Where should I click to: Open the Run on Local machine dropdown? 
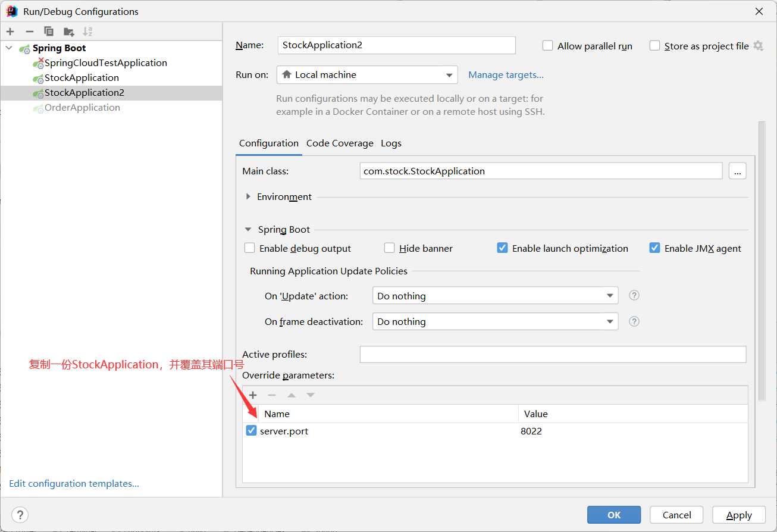pos(367,74)
